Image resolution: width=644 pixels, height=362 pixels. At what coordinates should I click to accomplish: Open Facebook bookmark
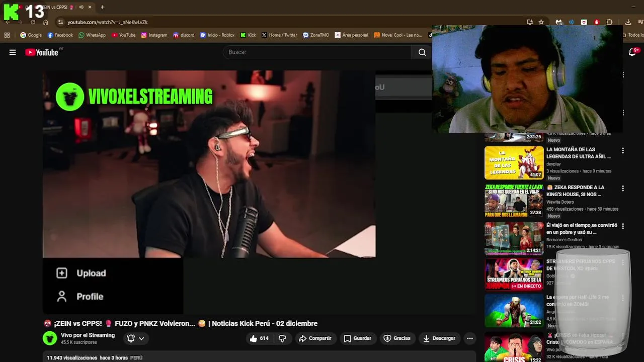pos(60,35)
